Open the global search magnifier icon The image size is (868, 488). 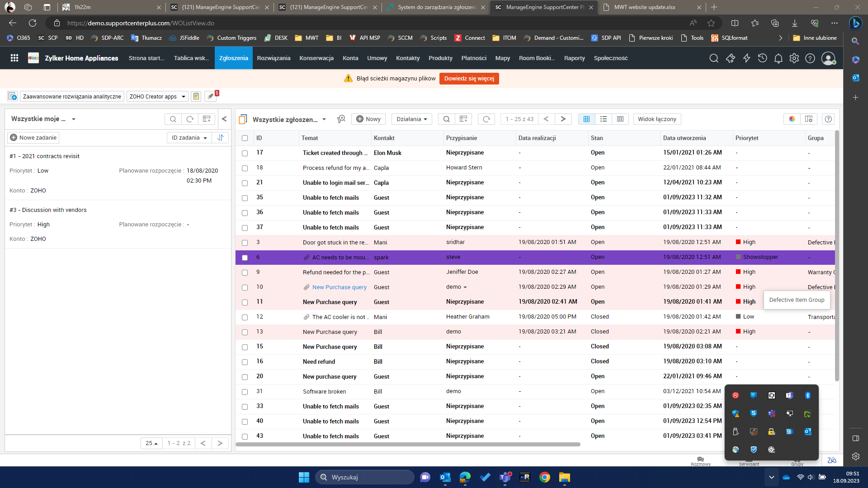714,58
